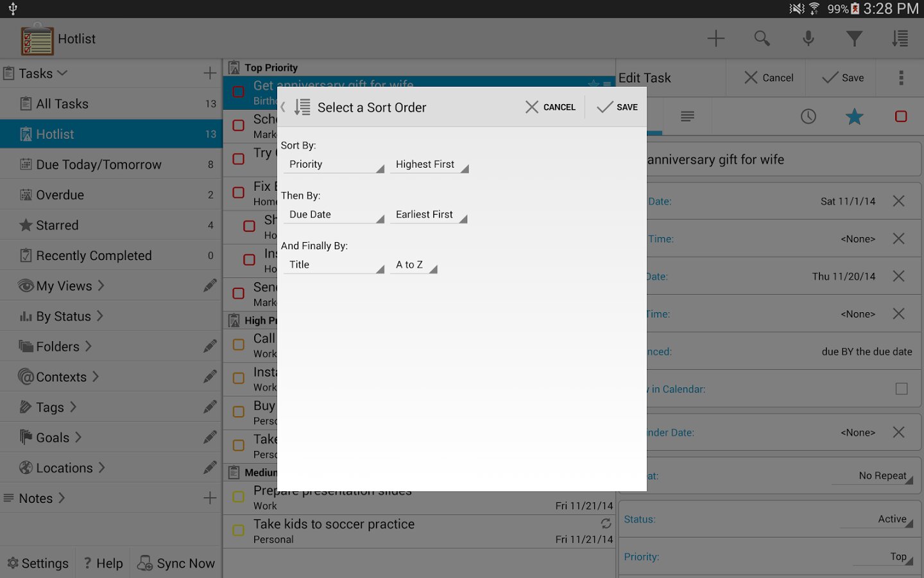Open Edit Task overflow menu

901,78
